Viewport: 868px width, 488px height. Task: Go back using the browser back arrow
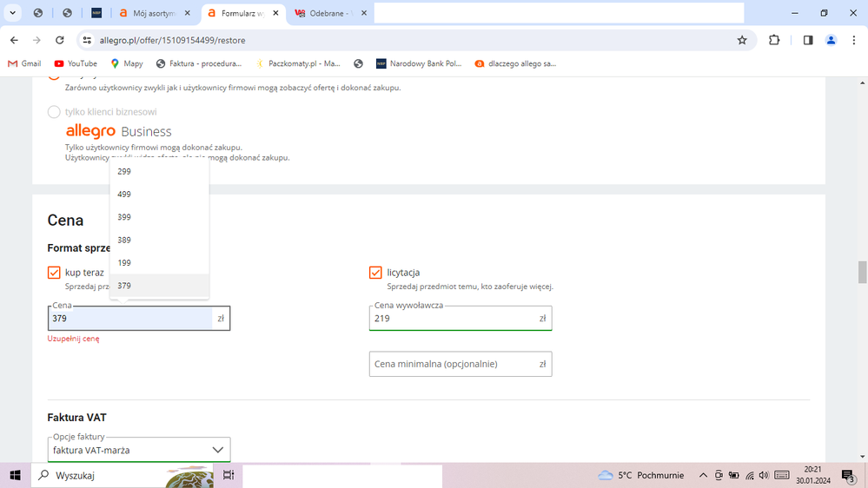(14, 40)
